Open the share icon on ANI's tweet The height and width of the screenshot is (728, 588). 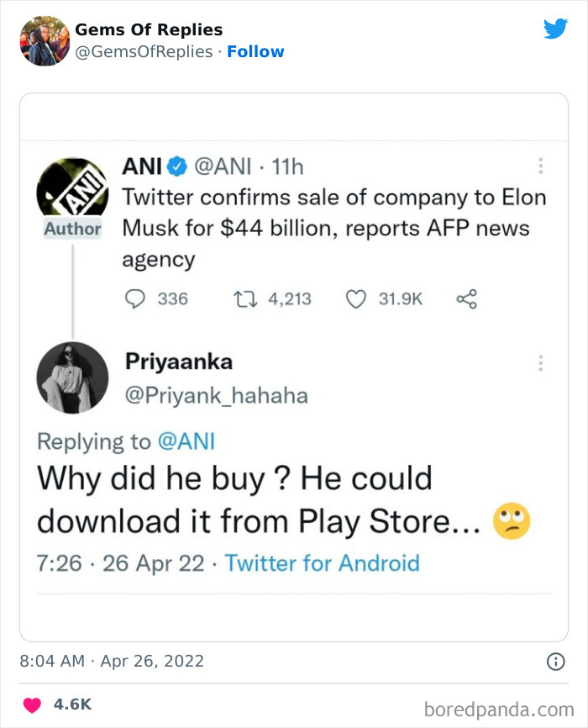[467, 298]
